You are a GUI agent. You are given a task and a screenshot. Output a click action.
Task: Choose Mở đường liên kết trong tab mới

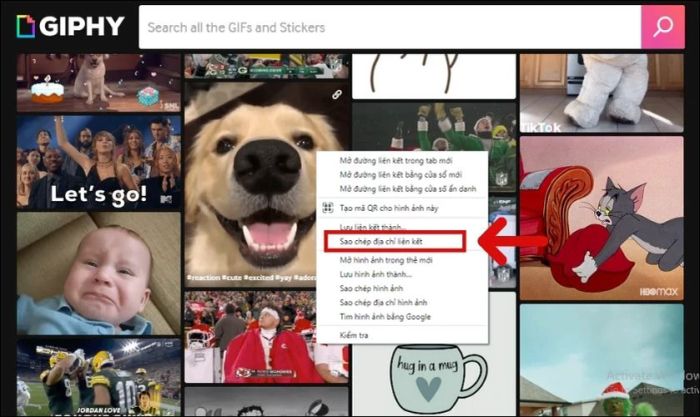click(x=396, y=160)
